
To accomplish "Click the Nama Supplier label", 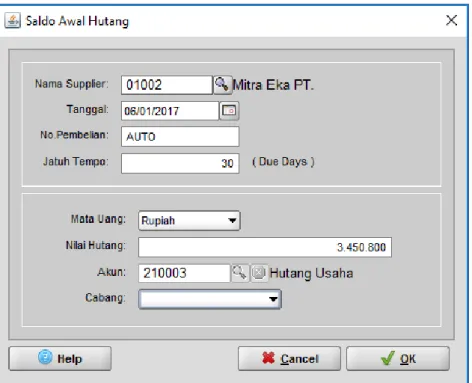I will [x=72, y=84].
